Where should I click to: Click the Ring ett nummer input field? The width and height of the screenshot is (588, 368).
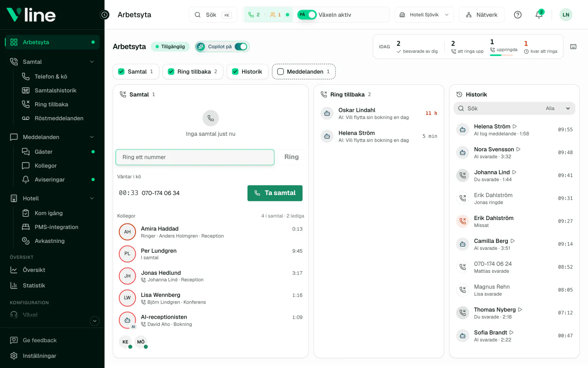point(195,157)
